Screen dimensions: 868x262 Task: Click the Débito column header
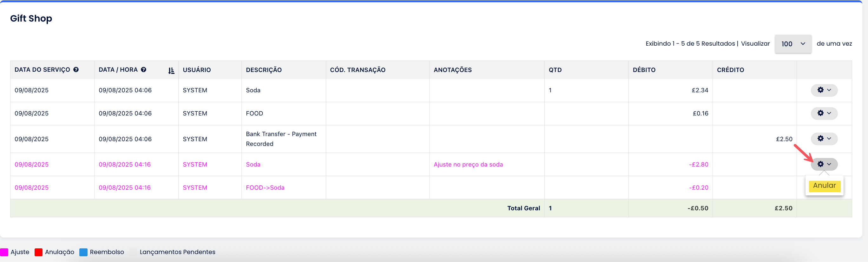644,70
